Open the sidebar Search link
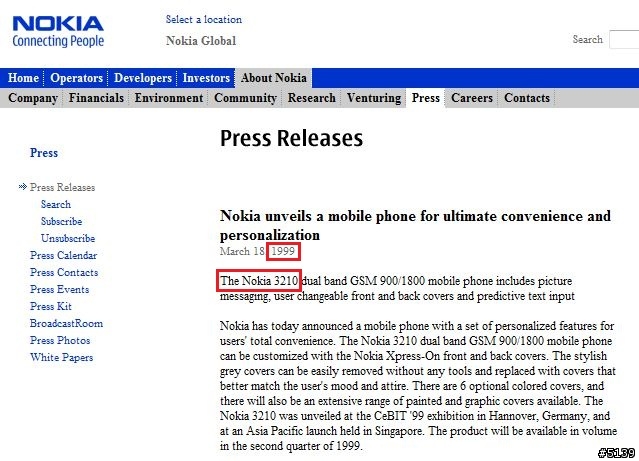639x461 pixels. pyautogui.click(x=56, y=204)
